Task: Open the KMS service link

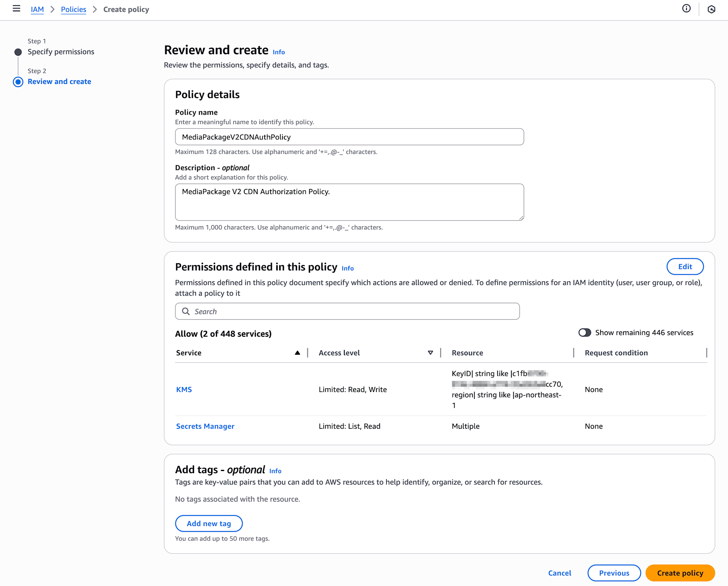Action: point(184,389)
